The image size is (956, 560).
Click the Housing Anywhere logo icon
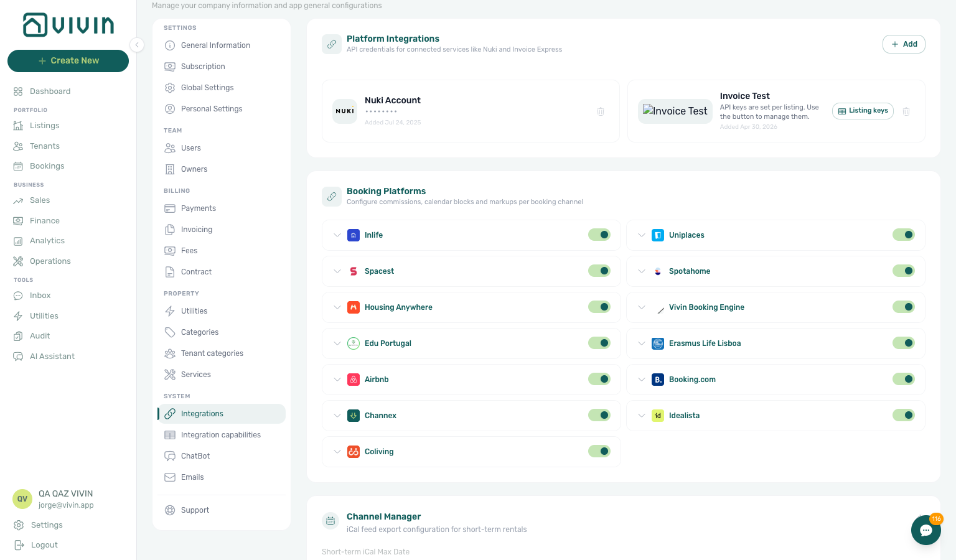pyautogui.click(x=354, y=307)
